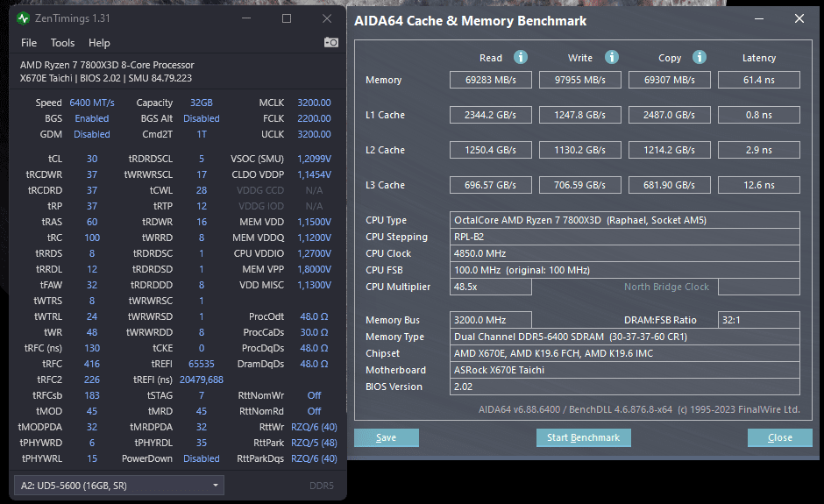The image size is (824, 504).
Task: Click CPU Stepping field RPL-B2
Action: (625, 237)
